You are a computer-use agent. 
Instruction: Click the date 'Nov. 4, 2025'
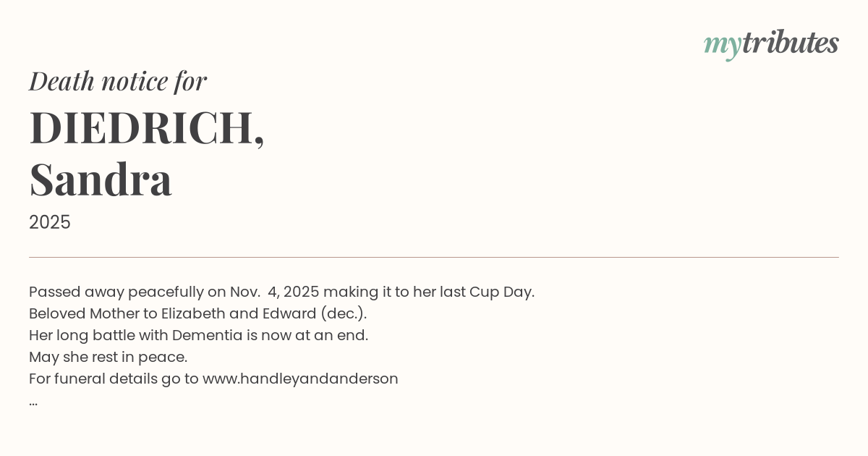[274, 292]
